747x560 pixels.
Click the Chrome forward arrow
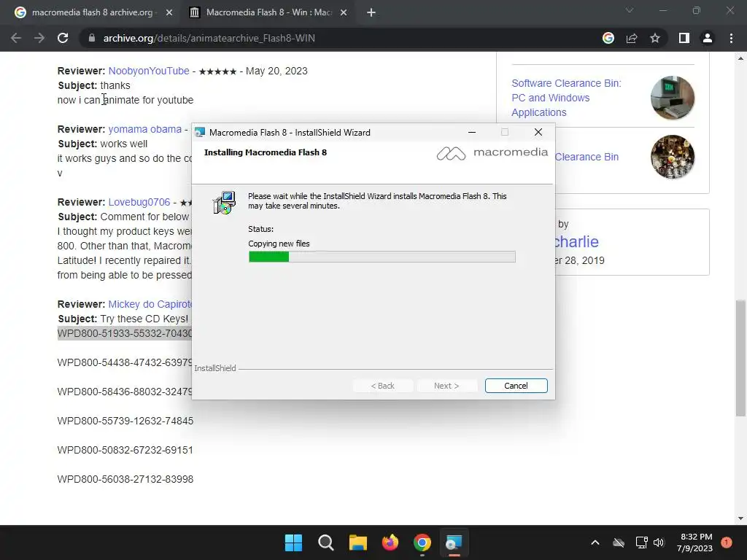39,38
